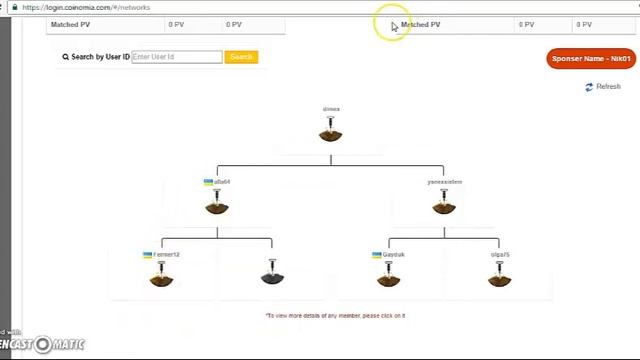Select the Fermer12 member icon
This screenshot has height=360, width=640.
tap(161, 274)
